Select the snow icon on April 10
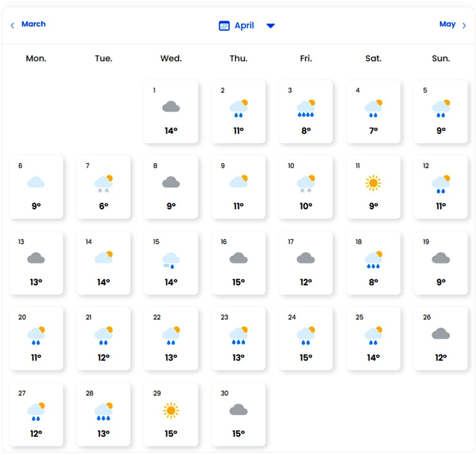 [306, 183]
